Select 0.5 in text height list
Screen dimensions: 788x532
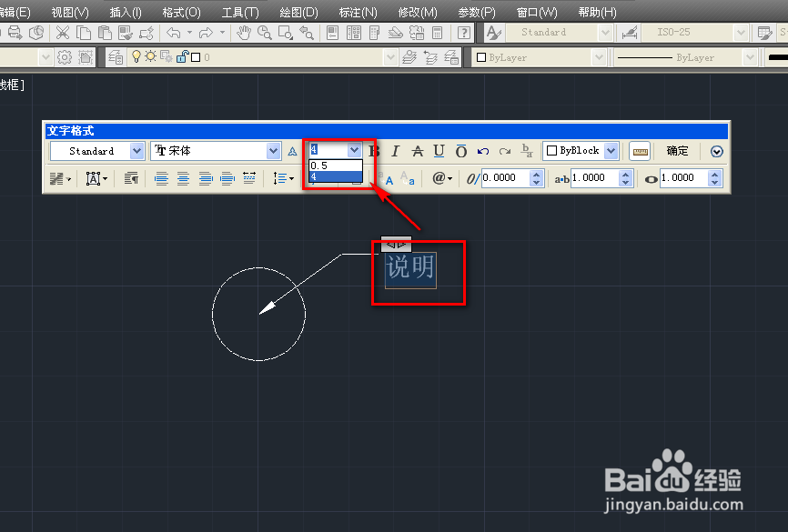336,166
